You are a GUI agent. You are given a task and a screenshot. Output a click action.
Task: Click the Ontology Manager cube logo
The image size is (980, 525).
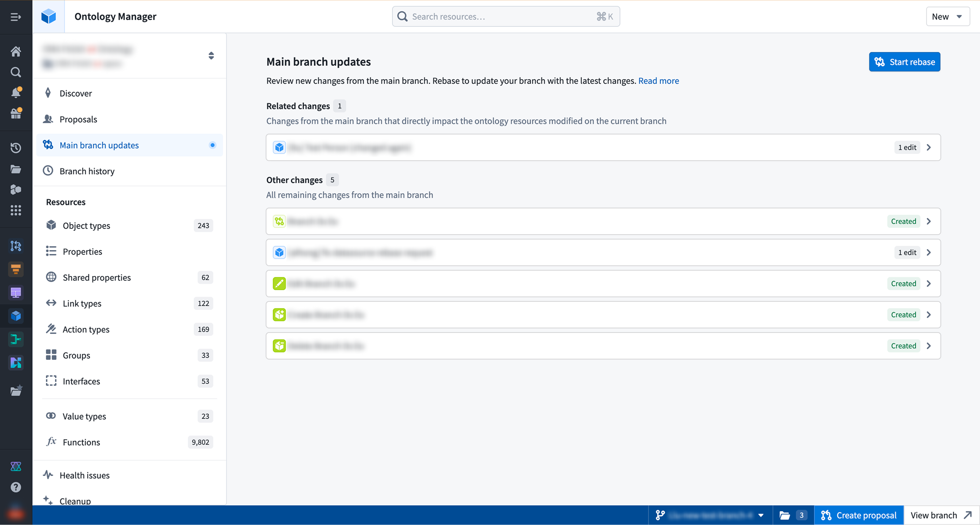pos(48,16)
